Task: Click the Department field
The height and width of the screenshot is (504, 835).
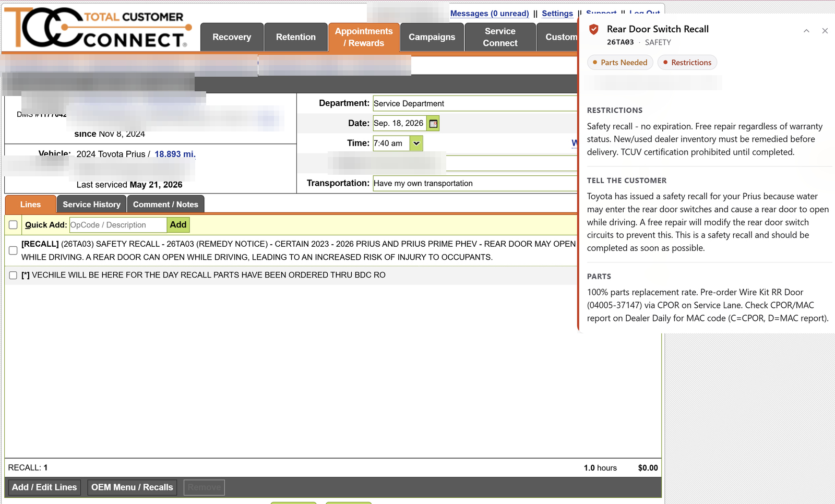Action: (x=475, y=103)
